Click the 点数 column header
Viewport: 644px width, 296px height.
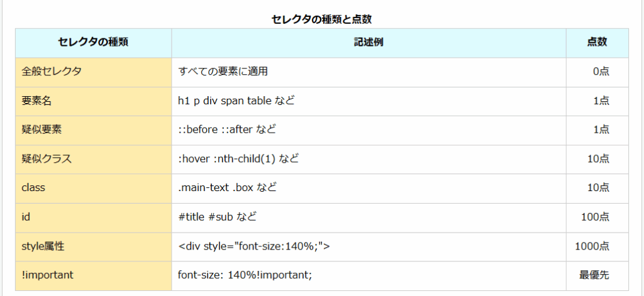pos(597,43)
